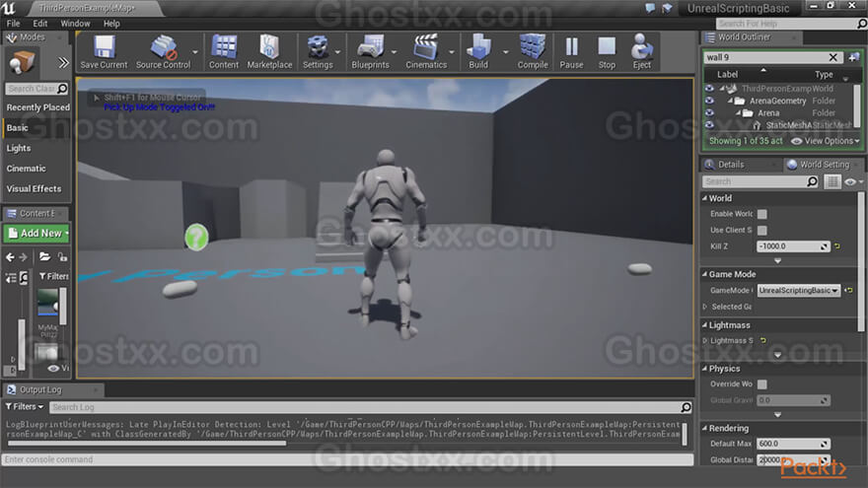
Task: Click the content browser back arrow
Action: pyautogui.click(x=11, y=257)
